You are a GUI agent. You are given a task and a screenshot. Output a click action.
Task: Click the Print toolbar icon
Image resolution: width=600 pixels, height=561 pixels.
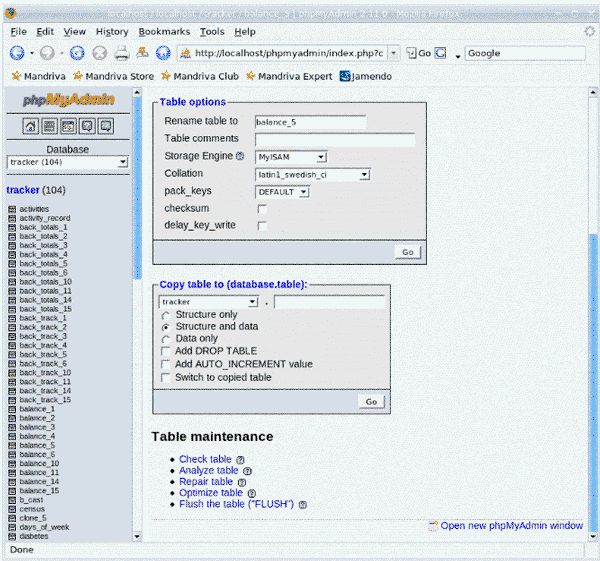(122, 53)
